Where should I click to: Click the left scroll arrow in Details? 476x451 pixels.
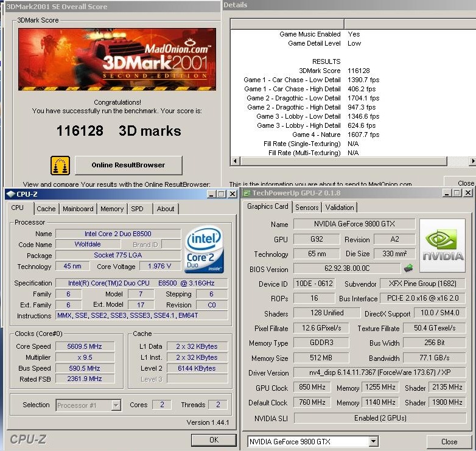pos(235,161)
